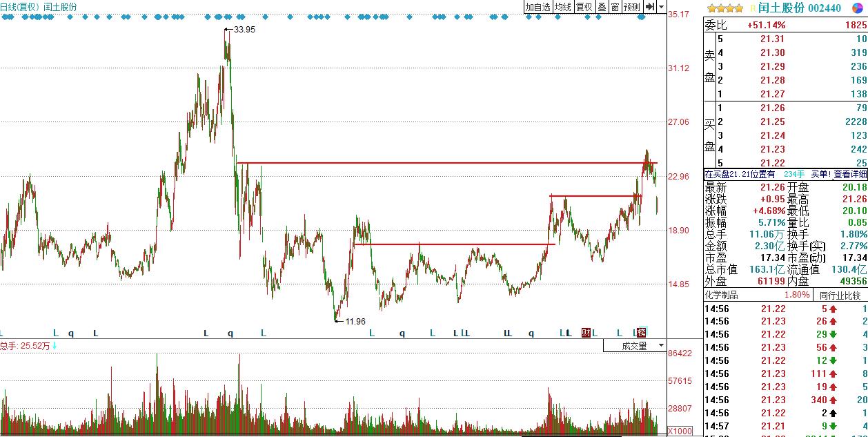Expand the small toolbar dropdown arrow

661,7
